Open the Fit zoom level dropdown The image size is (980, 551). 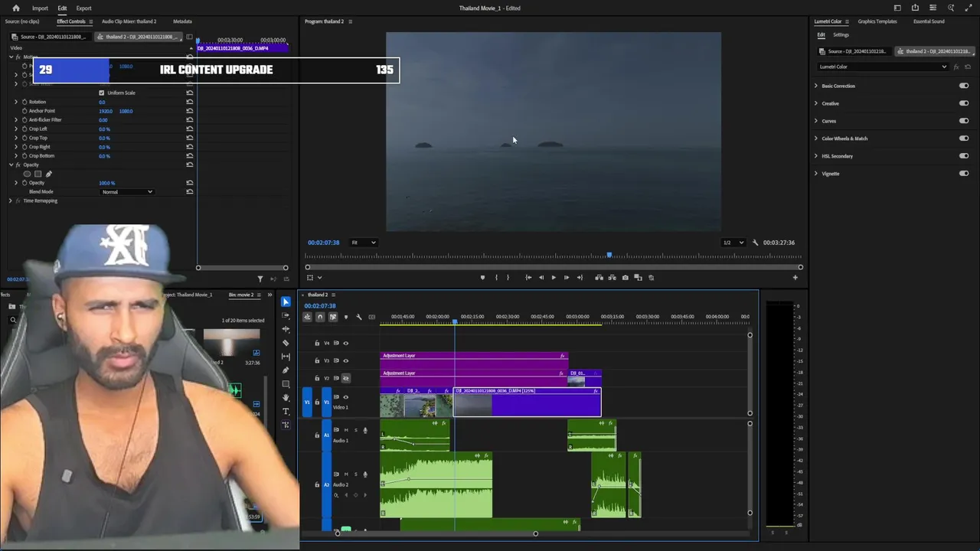[363, 243]
